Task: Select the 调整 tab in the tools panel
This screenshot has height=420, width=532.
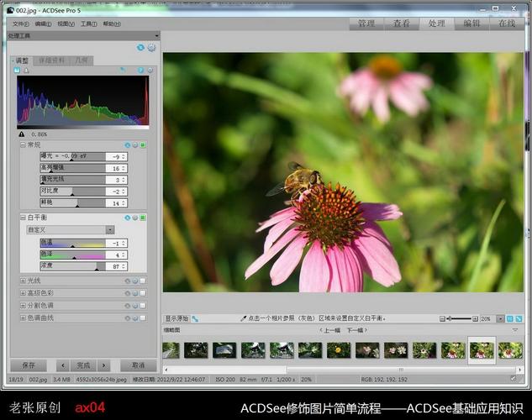Action: pyautogui.click(x=21, y=61)
